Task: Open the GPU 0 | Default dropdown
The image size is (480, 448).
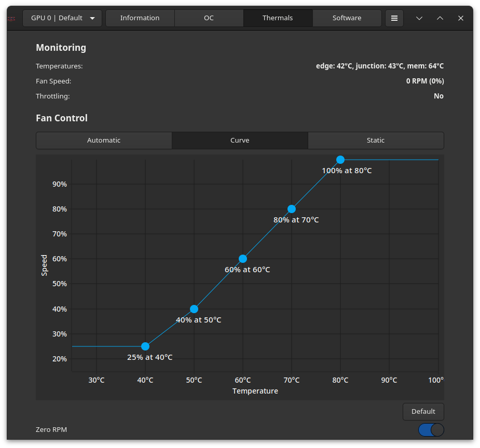Action: click(x=63, y=18)
